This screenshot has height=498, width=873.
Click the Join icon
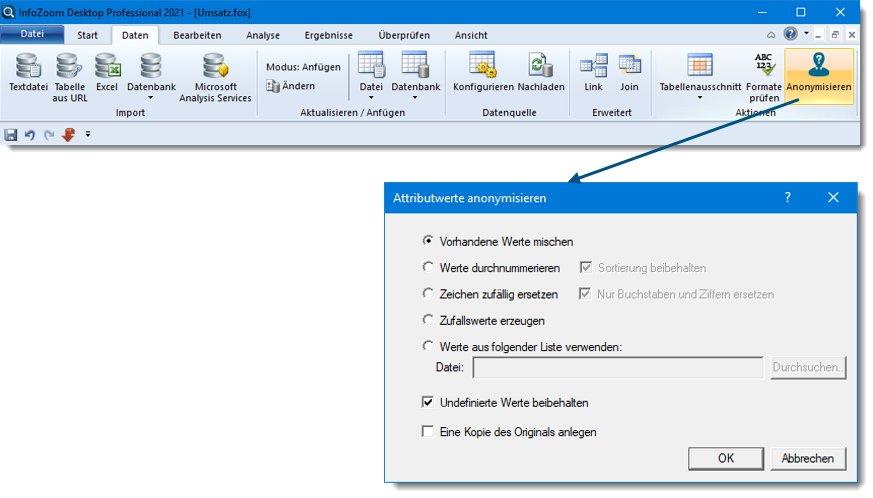[x=629, y=67]
